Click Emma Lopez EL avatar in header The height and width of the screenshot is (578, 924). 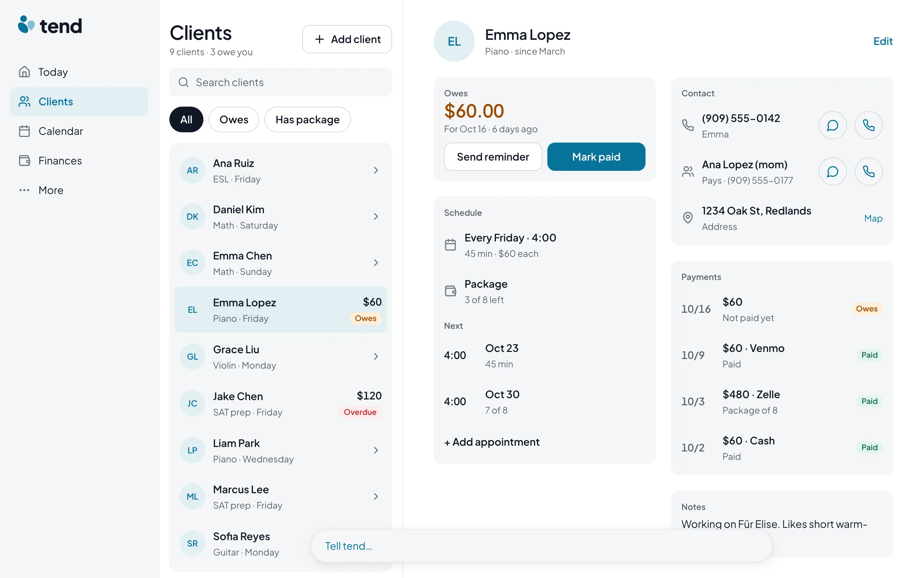(x=454, y=41)
